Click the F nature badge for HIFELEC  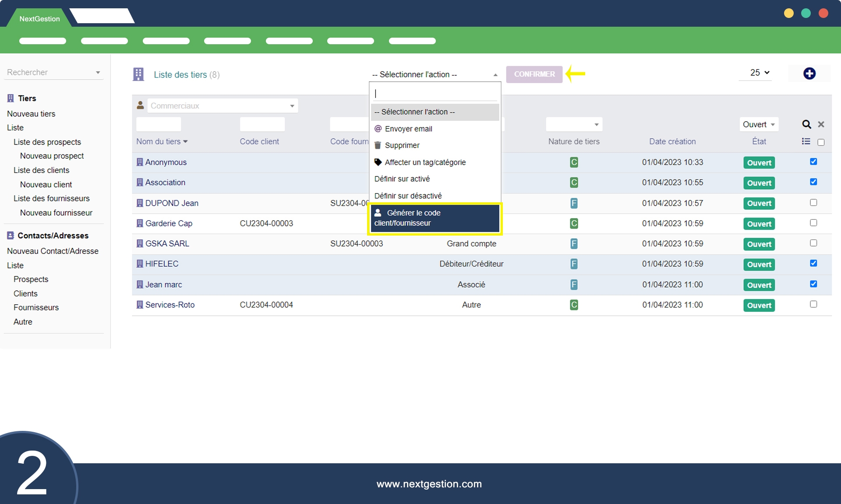574,264
